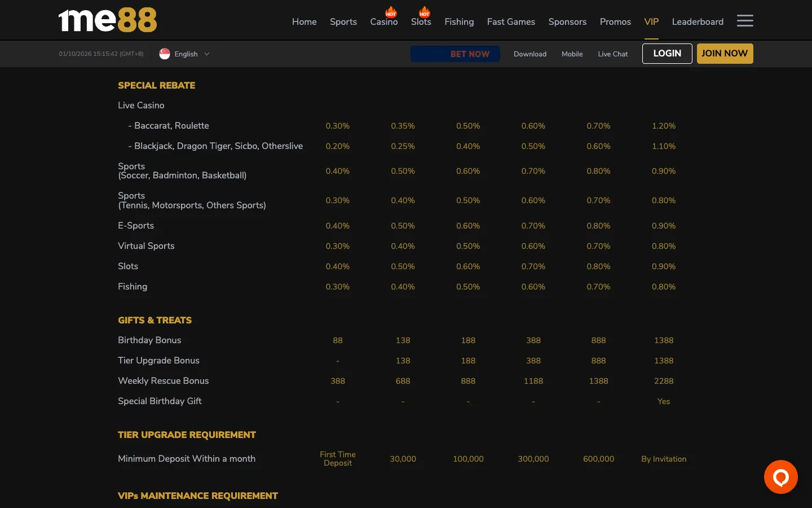Click the Minimum Deposit Within a month label
The height and width of the screenshot is (508, 812).
(187, 459)
